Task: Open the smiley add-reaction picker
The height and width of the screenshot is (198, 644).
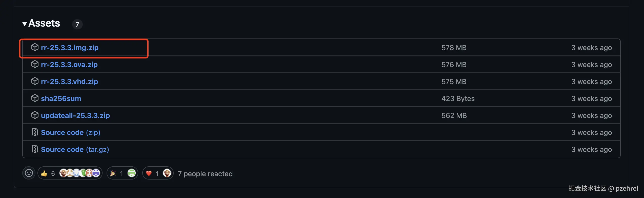Action: [29, 173]
